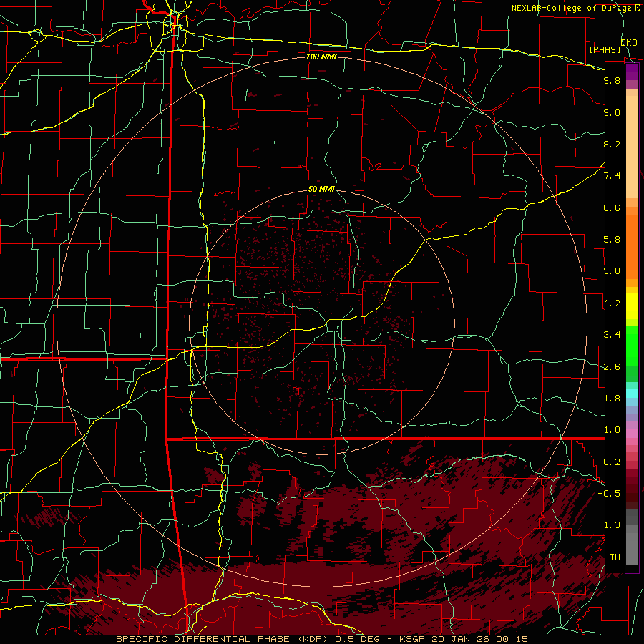Click the yellow swatch on the color bar

click(x=632, y=306)
